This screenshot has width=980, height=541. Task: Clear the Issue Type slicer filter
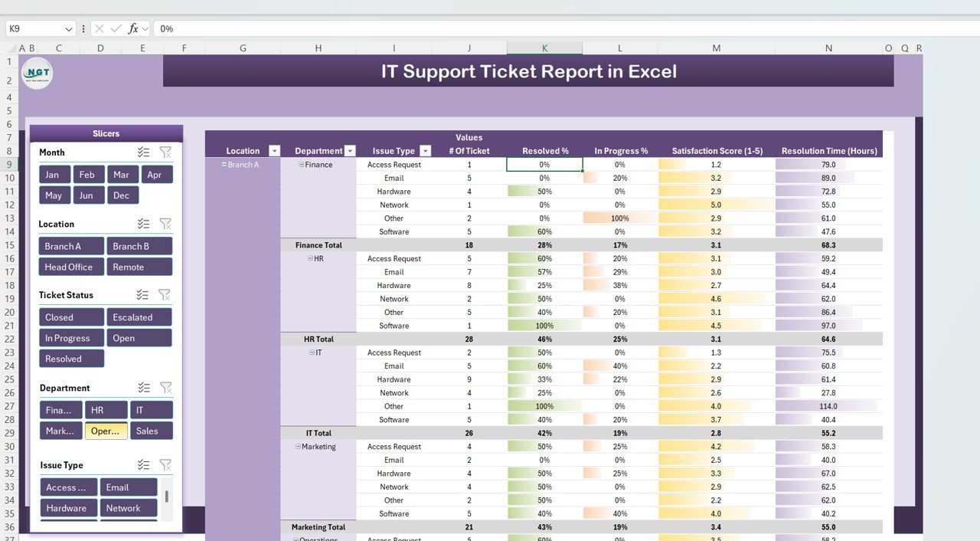[165, 465]
